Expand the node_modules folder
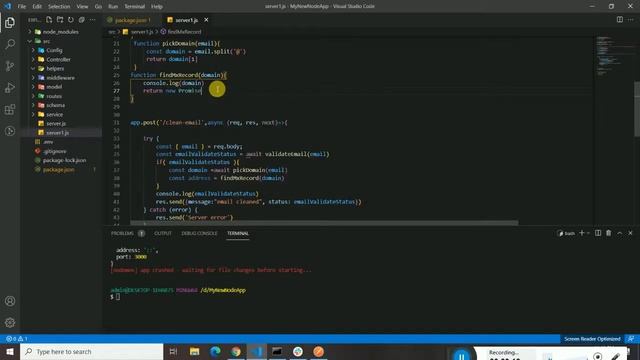Image resolution: width=640 pixels, height=360 pixels. click(61, 31)
